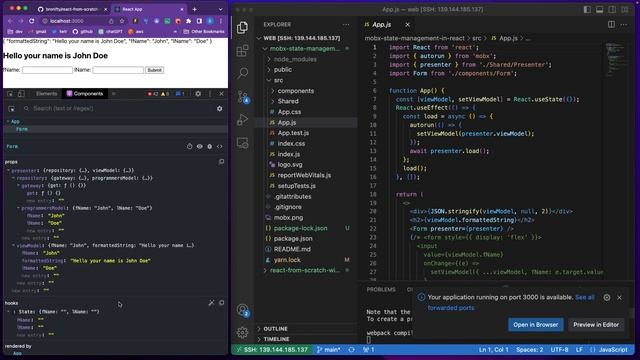Open DevTools settings gear in the tab bar

click(198, 94)
